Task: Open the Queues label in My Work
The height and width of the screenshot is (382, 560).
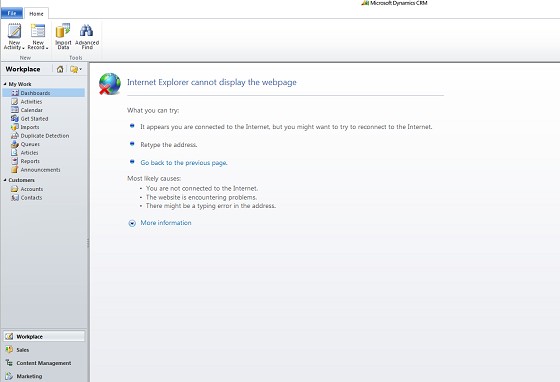Action: click(x=30, y=144)
